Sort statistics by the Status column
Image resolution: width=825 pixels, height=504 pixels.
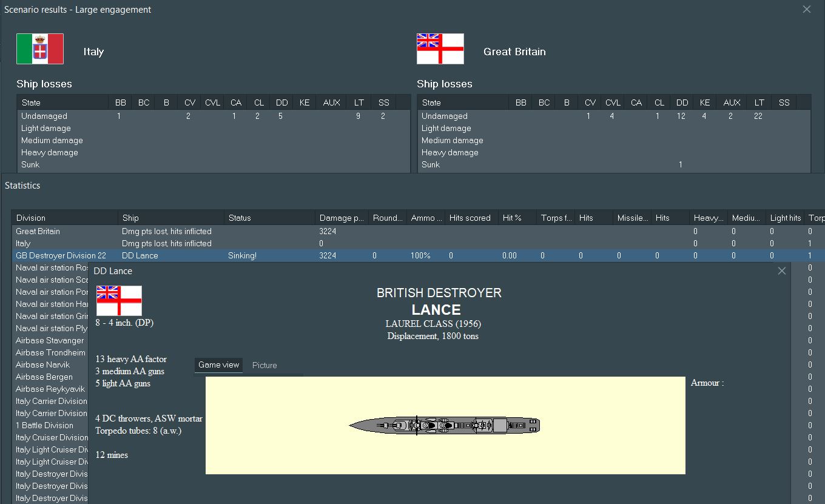point(269,218)
